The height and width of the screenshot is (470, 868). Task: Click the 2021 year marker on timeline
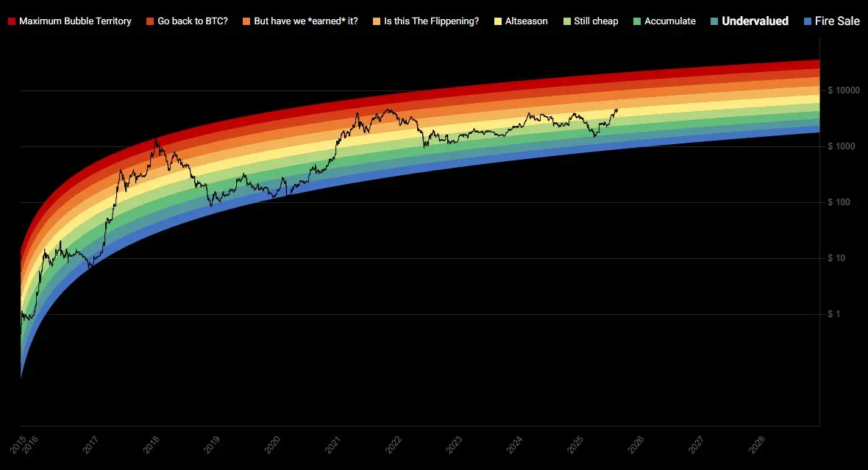coord(332,444)
